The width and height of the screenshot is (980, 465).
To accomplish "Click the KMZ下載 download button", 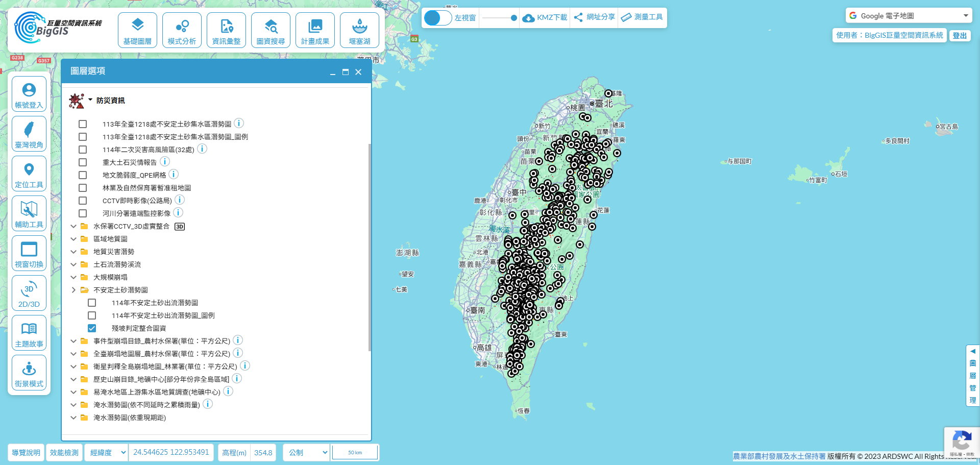I will [545, 17].
